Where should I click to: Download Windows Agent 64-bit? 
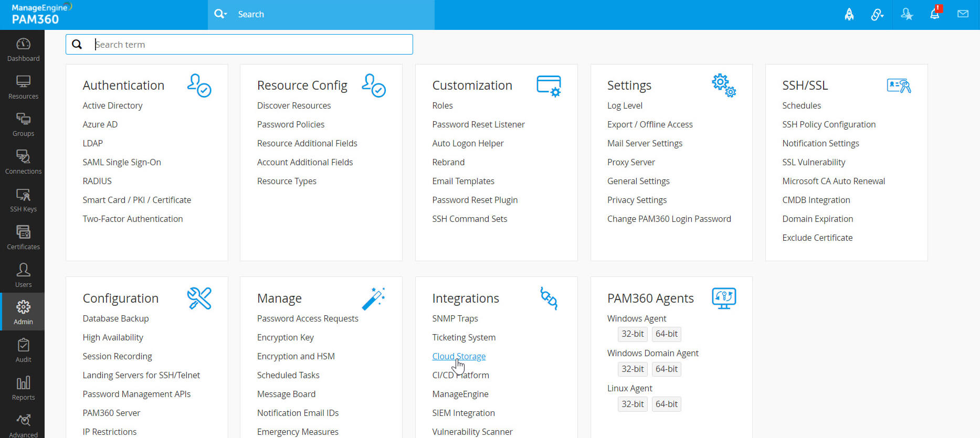point(667,334)
